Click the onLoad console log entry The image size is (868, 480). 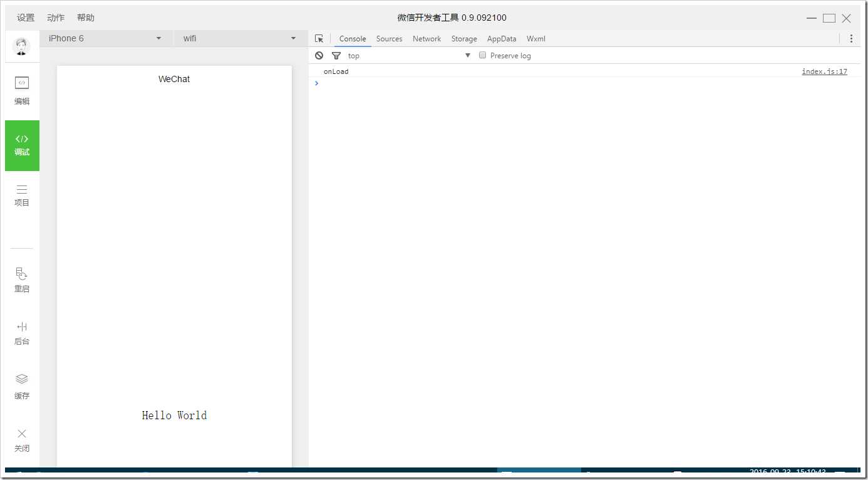coord(336,71)
